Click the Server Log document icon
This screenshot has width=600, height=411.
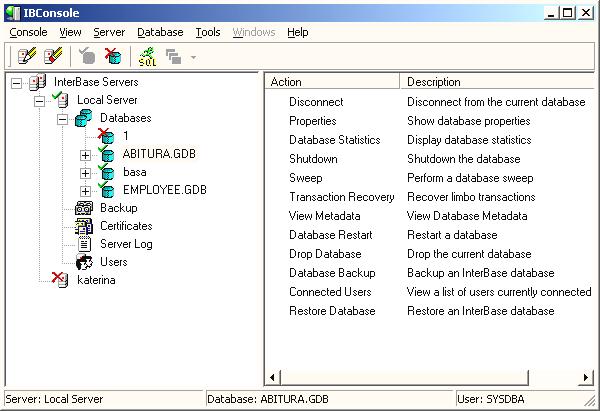click(x=84, y=244)
